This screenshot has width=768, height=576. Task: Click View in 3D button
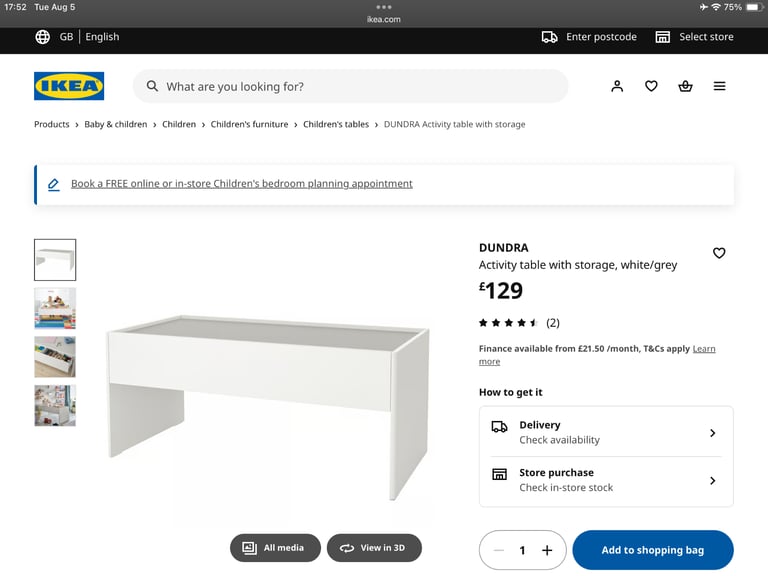point(374,548)
